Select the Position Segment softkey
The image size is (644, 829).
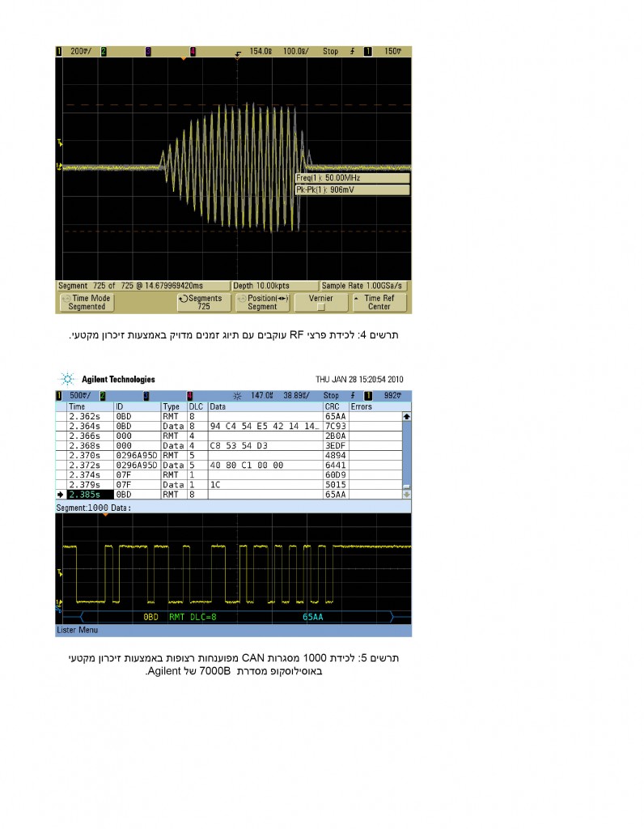click(x=263, y=303)
